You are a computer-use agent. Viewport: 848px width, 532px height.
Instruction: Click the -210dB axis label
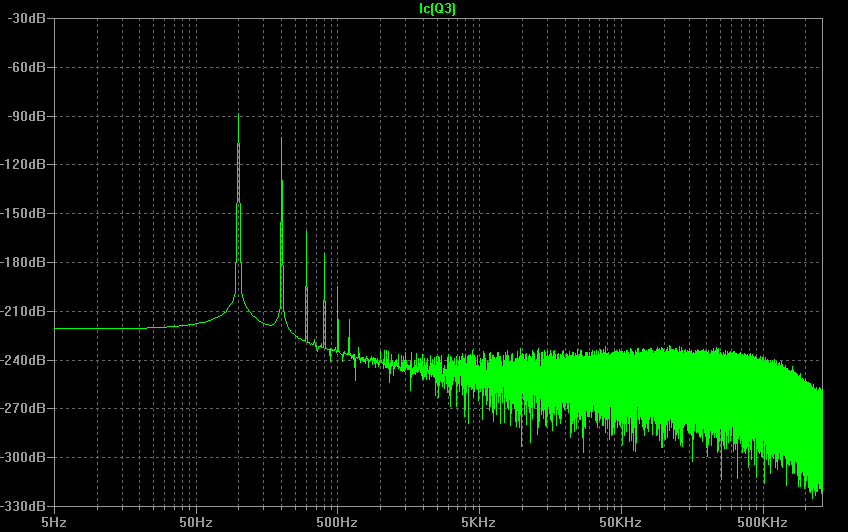23,311
